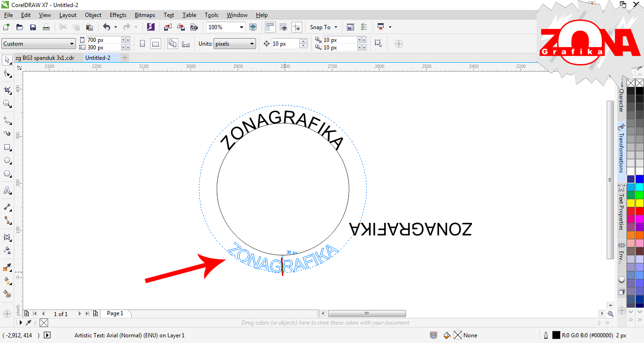Select the Rectangle tool
The height and width of the screenshot is (343, 644).
7,147
